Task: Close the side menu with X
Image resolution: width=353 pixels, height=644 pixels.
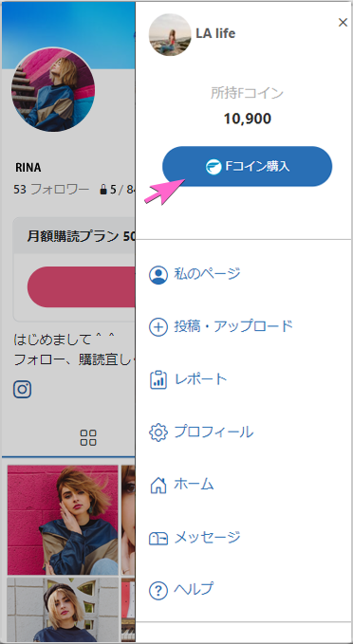Action: 343,23
